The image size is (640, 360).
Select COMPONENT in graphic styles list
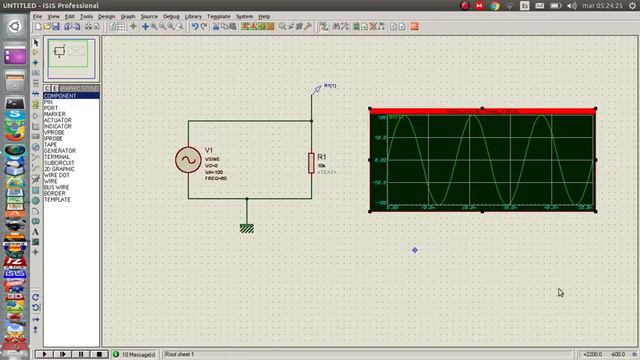[x=71, y=96]
